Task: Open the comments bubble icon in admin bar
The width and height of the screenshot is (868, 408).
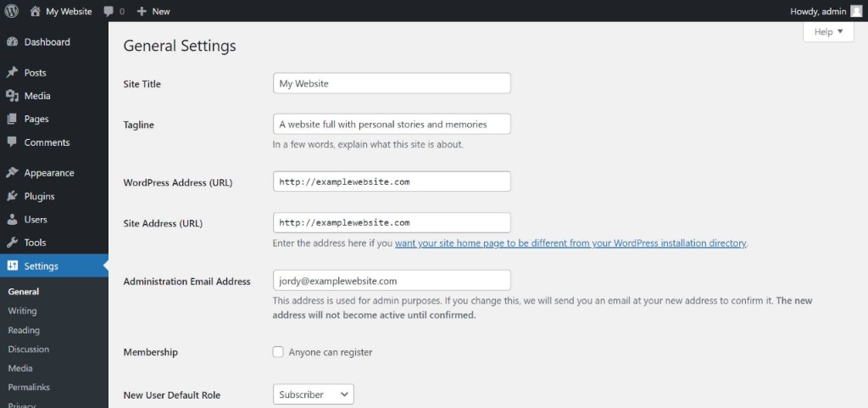Action: pos(108,11)
